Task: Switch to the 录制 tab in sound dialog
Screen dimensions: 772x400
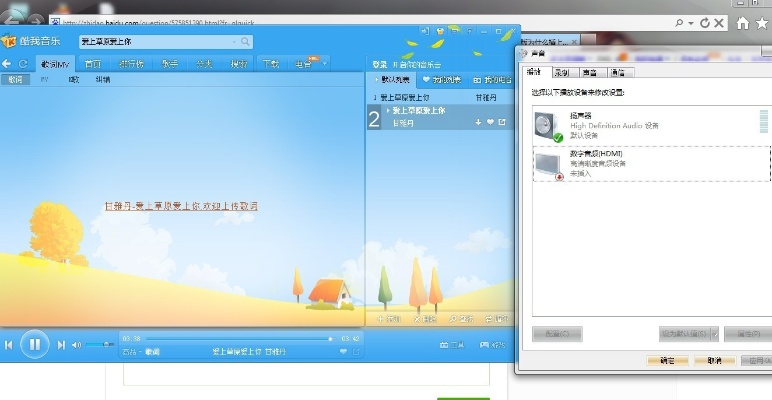Action: click(x=562, y=72)
